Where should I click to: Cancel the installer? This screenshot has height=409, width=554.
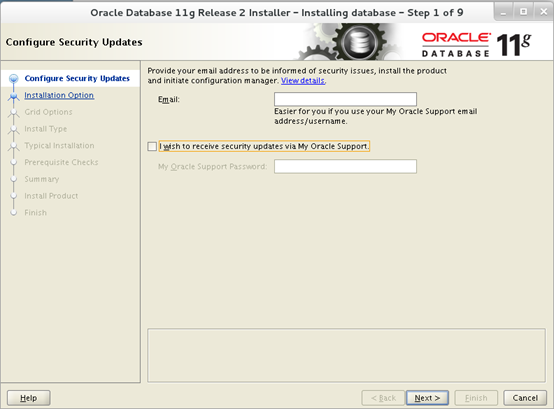click(x=525, y=398)
